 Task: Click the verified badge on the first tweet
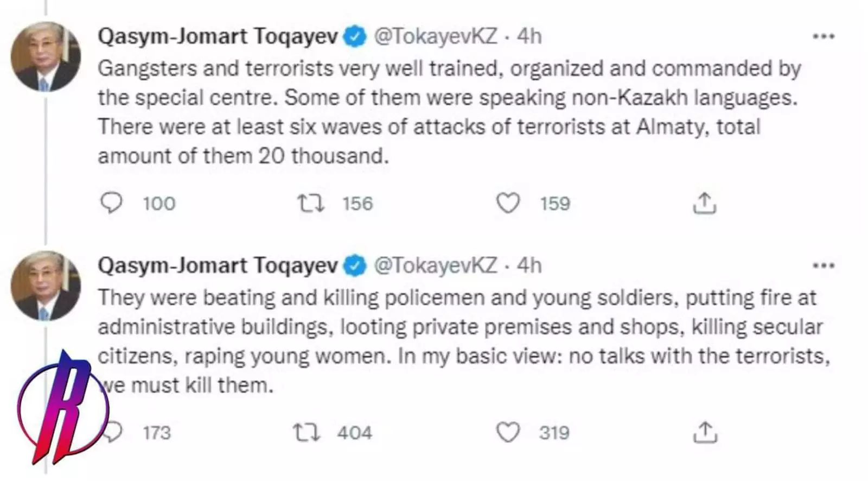point(355,37)
